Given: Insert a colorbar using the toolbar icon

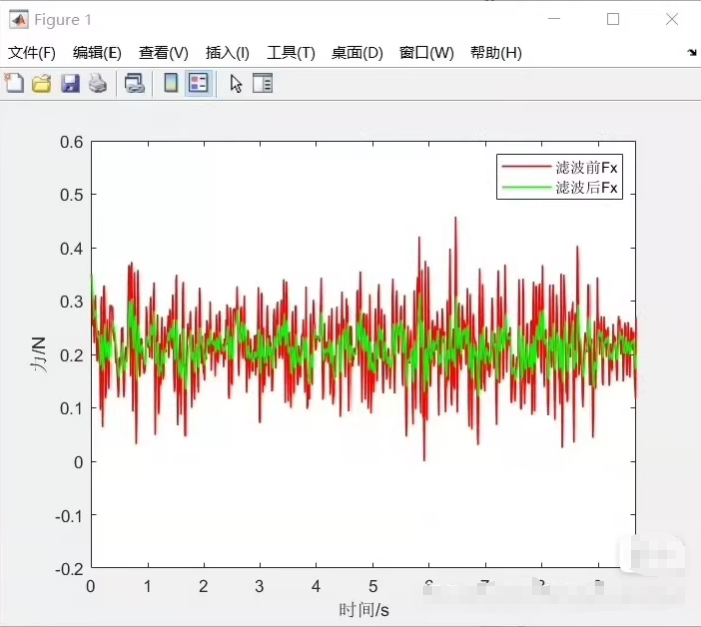Looking at the screenshot, I should coord(171,83).
